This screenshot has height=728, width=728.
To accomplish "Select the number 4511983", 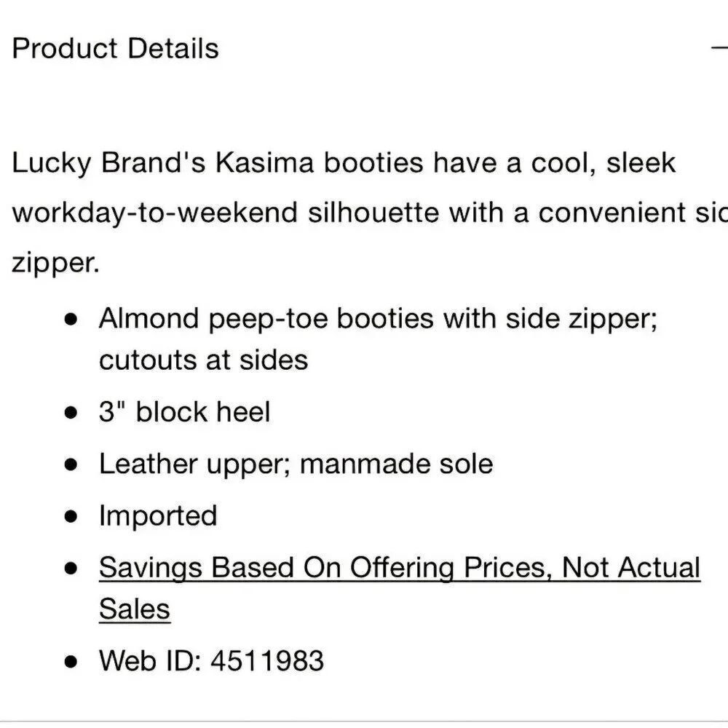I will (267, 660).
